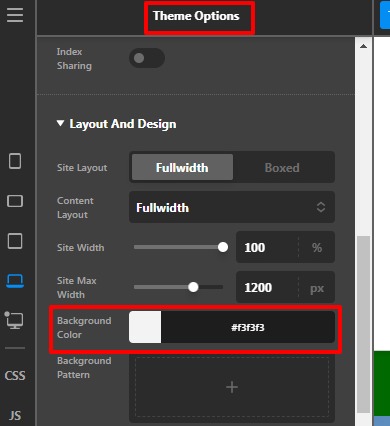
Task: Open the hamburger menu icon
Action: 15,15
